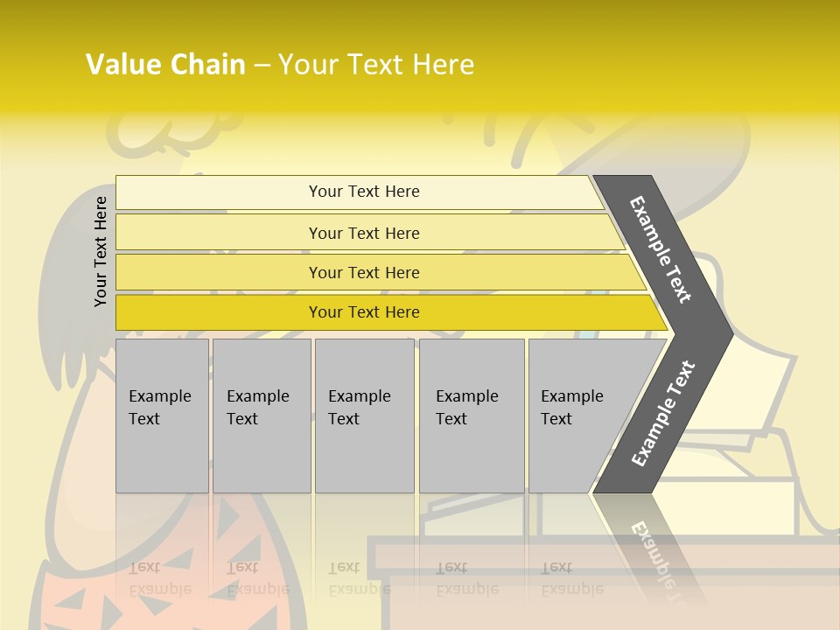840x630 pixels.
Task: Click the "Value Chain" bold title text
Action: tap(165, 65)
